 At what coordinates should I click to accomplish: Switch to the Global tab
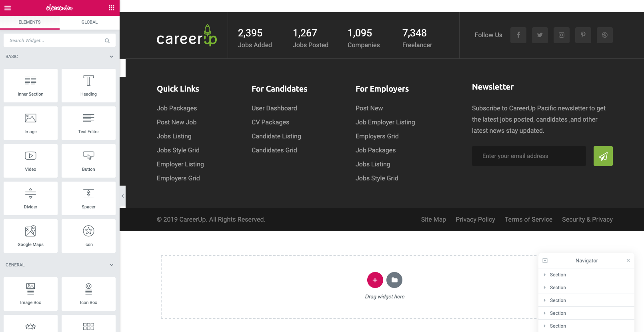pyautogui.click(x=90, y=22)
